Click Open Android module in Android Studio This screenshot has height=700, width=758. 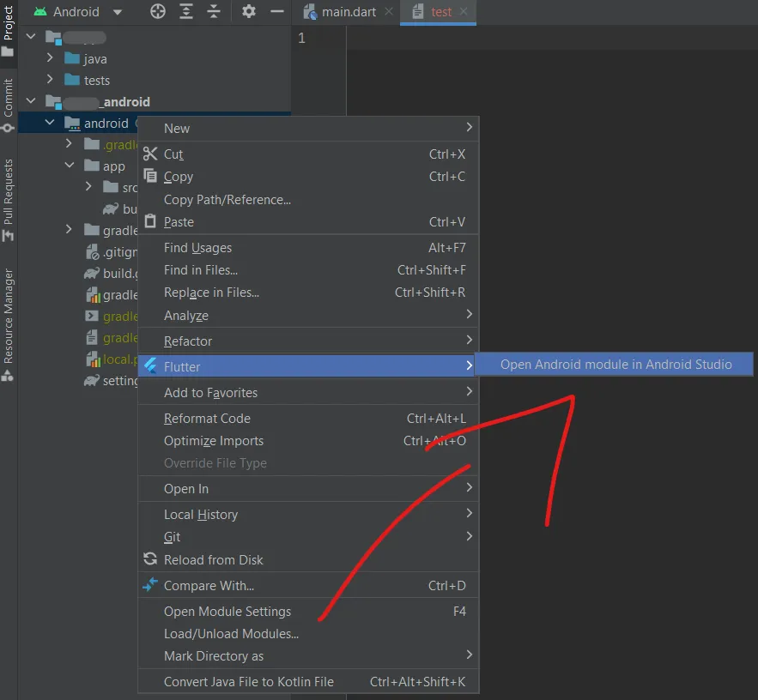coord(615,364)
